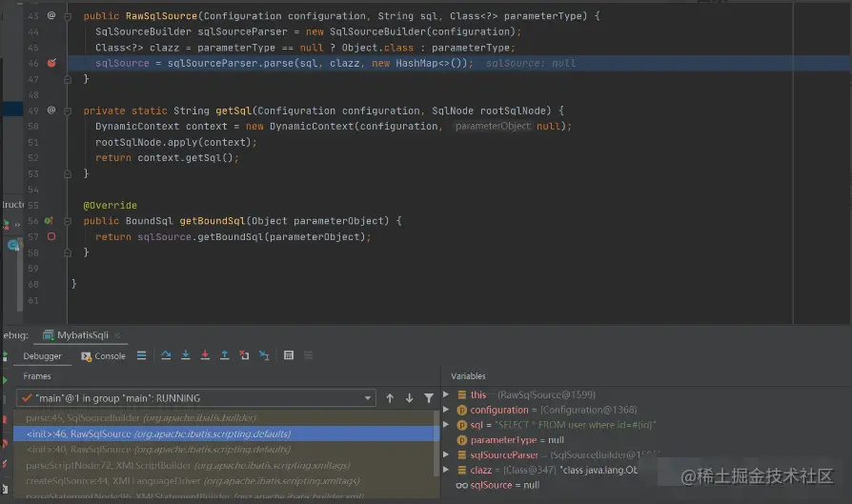Click the Step Out icon
This screenshot has width=852, height=504.
[x=224, y=355]
